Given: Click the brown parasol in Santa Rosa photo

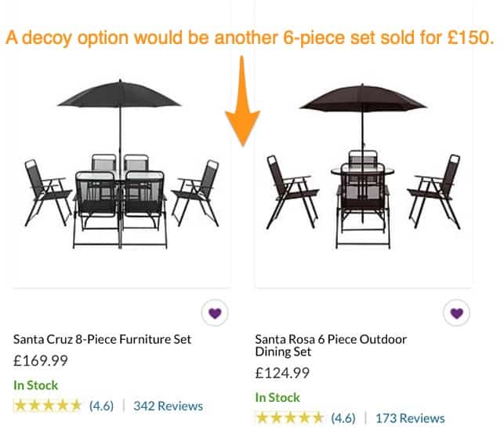Looking at the screenshot, I should [x=362, y=97].
